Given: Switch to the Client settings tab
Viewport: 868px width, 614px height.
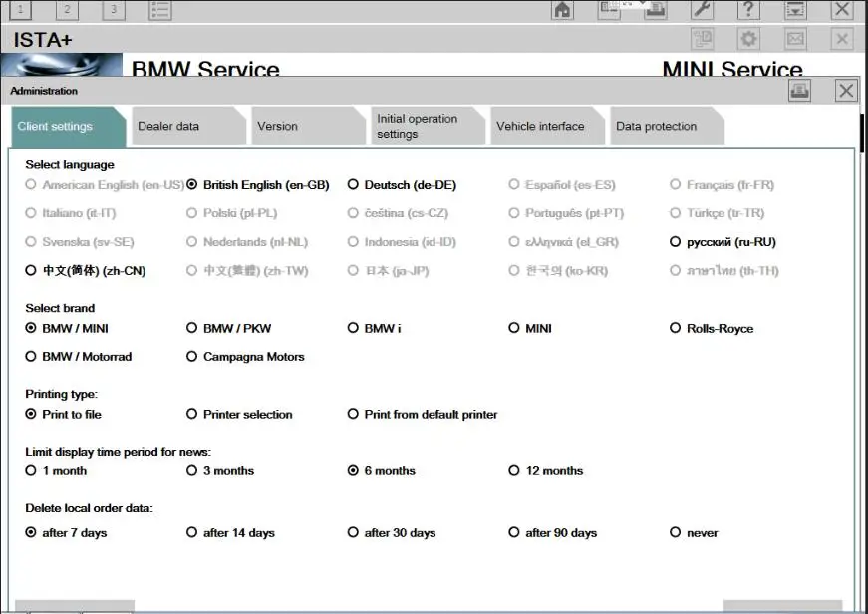Looking at the screenshot, I should pos(68,127).
